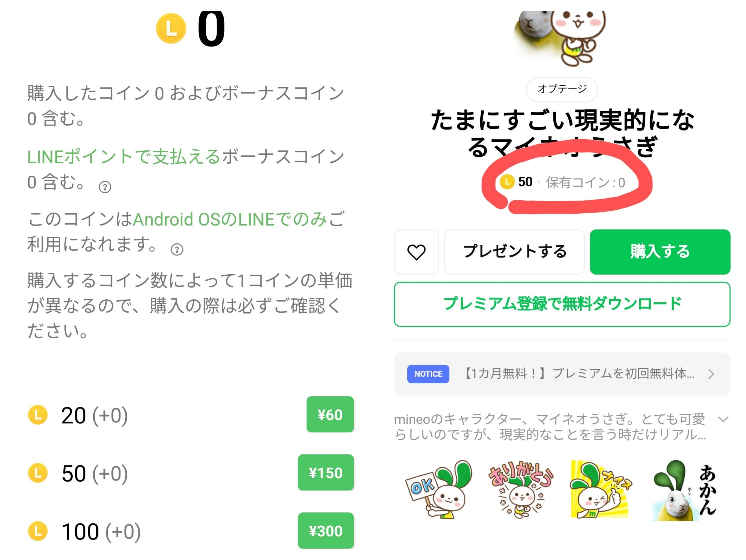Select プレミアム登録で無料ダウンロード button
The width and height of the screenshot is (746, 560).
(x=562, y=304)
